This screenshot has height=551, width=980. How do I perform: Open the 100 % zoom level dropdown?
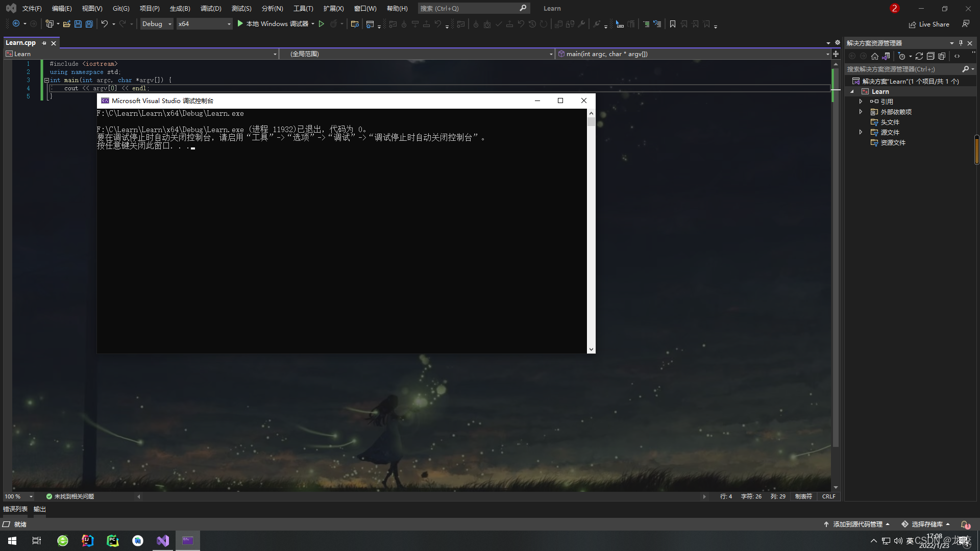19,496
